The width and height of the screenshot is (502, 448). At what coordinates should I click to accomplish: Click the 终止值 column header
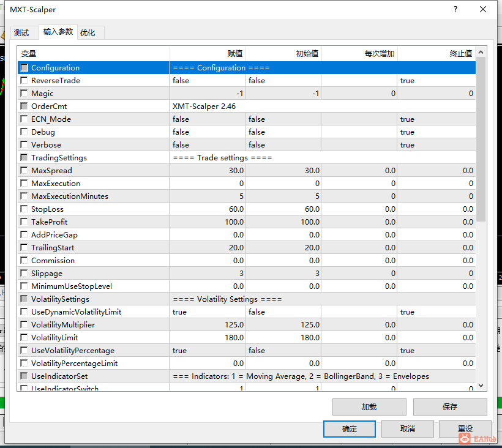(436, 53)
